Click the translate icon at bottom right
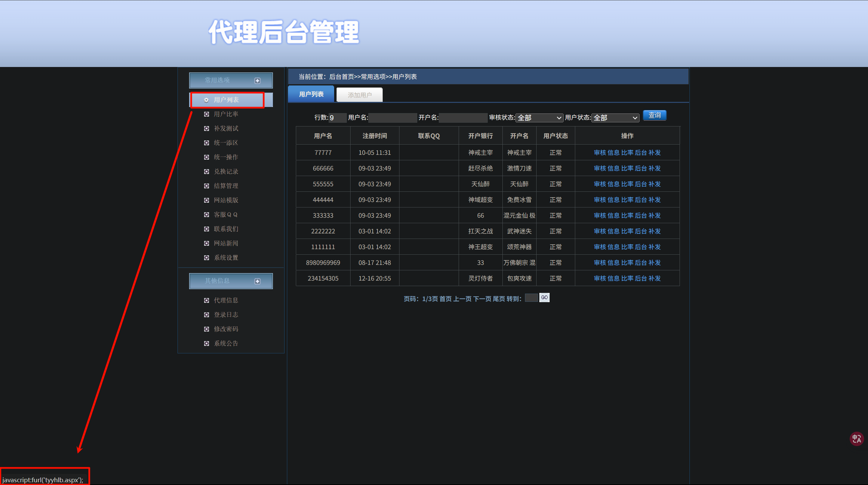This screenshot has height=485, width=868. [x=856, y=439]
